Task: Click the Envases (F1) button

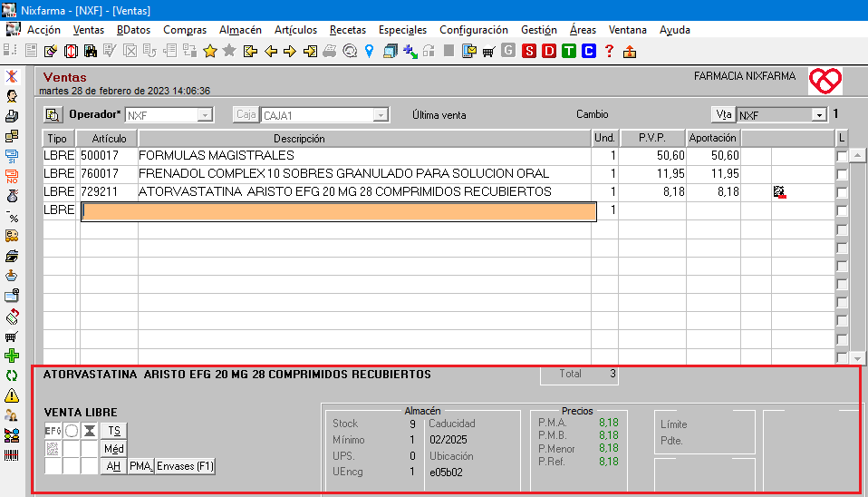Action: point(185,466)
